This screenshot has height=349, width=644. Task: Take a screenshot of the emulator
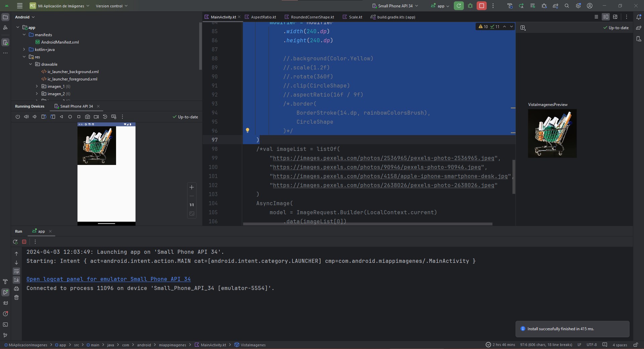coord(88,117)
